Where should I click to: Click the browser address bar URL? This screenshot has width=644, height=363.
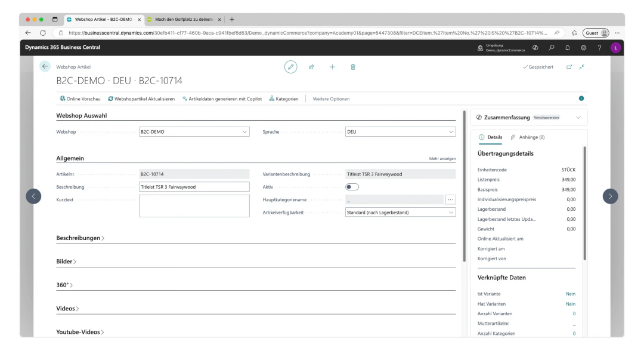coord(307,33)
